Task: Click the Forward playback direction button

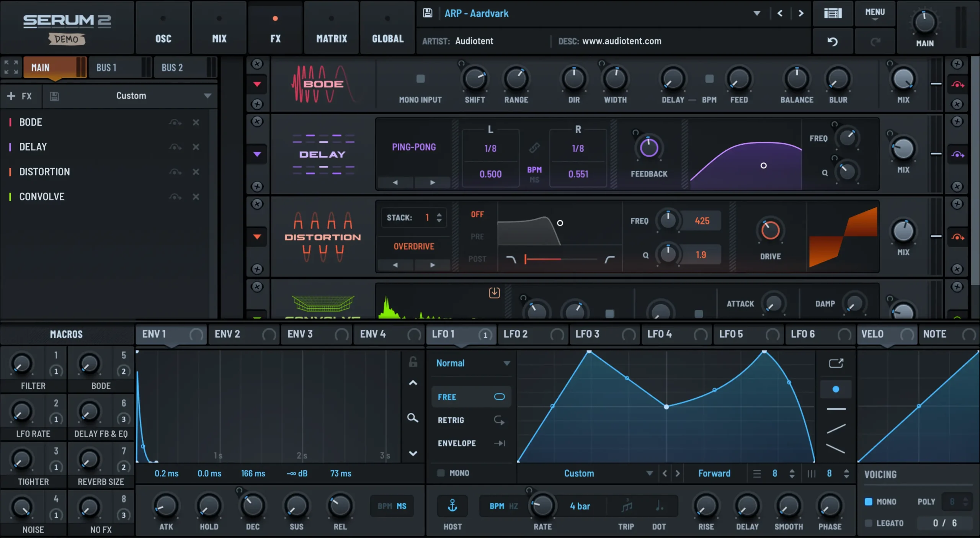Action: [714, 473]
